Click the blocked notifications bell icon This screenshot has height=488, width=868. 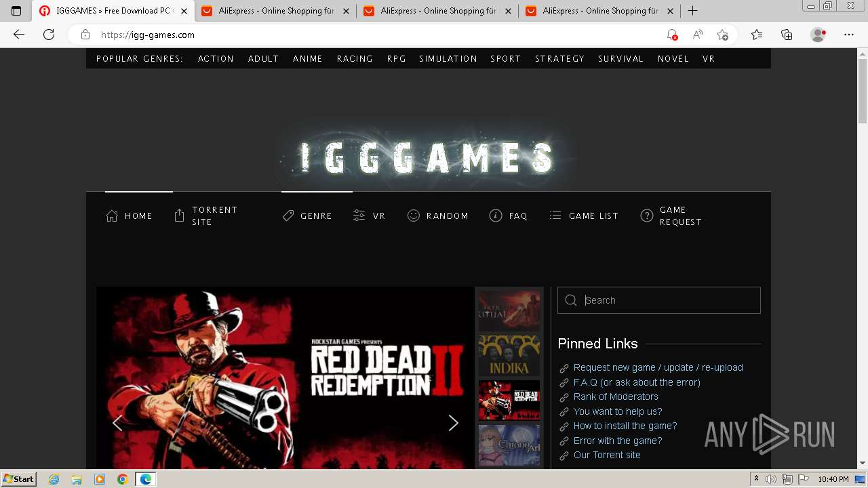click(672, 35)
